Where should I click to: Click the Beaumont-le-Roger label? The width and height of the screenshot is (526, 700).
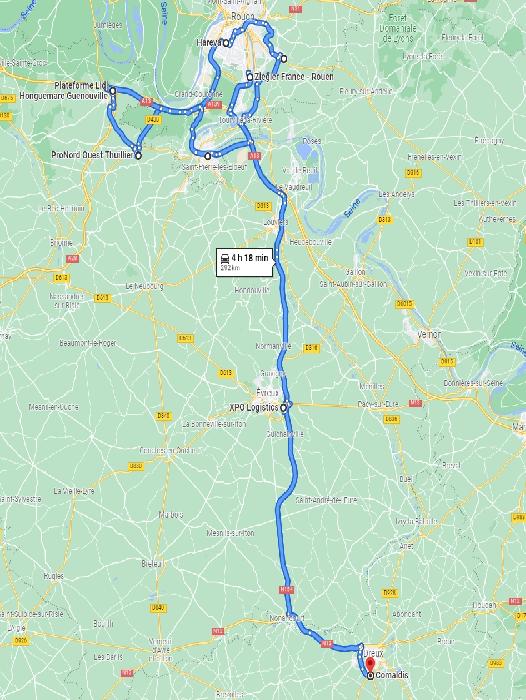[88, 343]
